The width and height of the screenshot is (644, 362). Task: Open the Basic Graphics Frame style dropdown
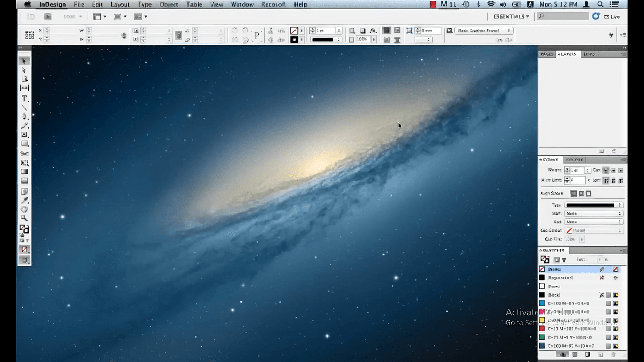tap(484, 31)
